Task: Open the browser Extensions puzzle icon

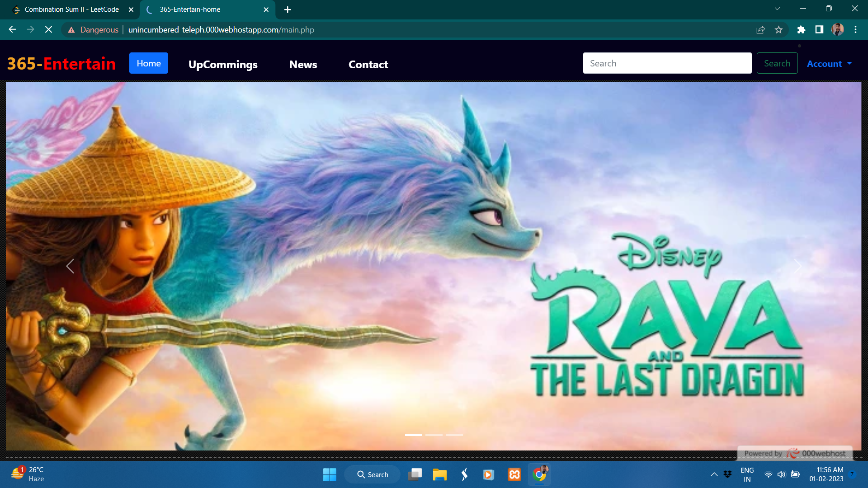Action: tap(801, 29)
